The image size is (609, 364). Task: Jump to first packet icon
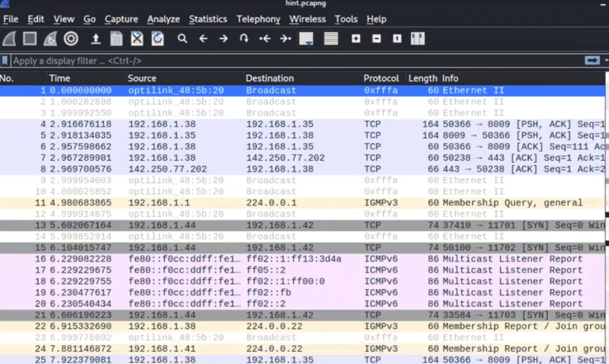265,39
